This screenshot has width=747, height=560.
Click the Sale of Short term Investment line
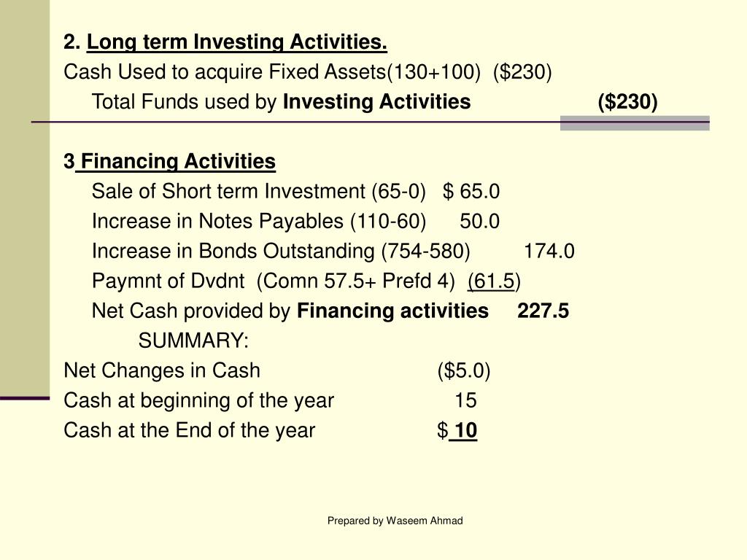(295, 192)
